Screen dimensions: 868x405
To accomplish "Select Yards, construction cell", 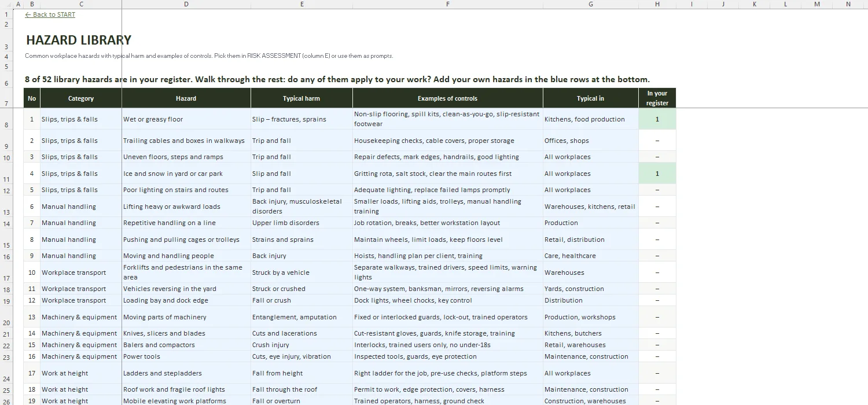I will tap(591, 289).
